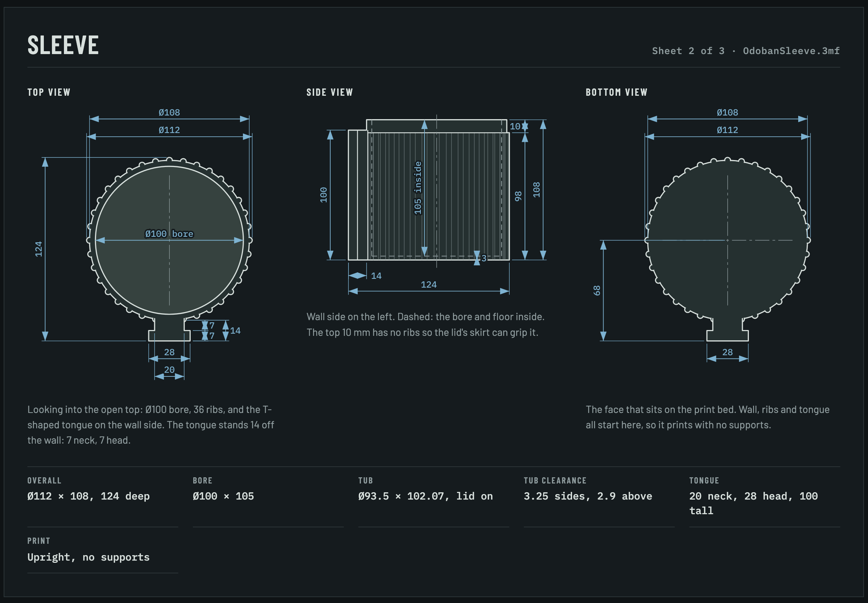Click the BOTTOM VIEW heading

tap(616, 92)
